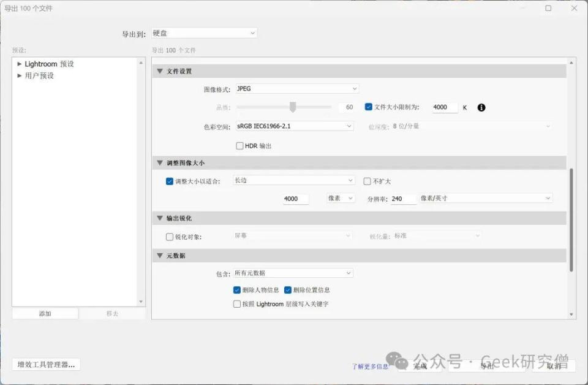This screenshot has width=588, height=385.
Task: Open 增效工具管理器... button
Action: 46,364
